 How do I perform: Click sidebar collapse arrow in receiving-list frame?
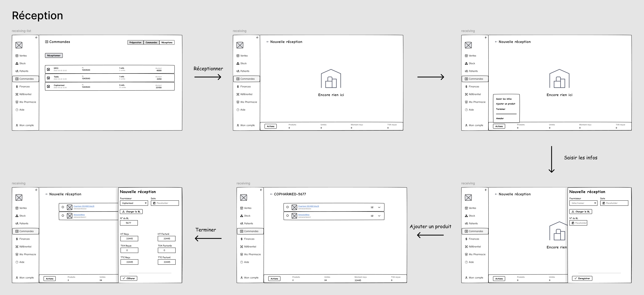point(37,38)
